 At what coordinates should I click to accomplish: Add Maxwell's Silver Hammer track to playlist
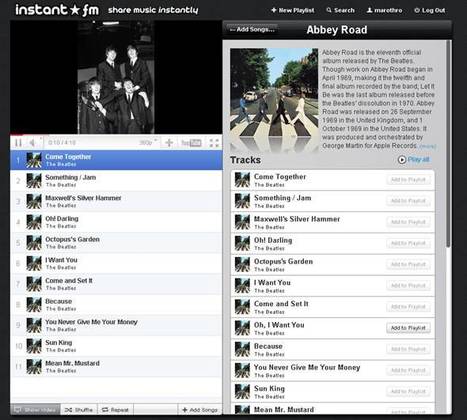(x=408, y=222)
